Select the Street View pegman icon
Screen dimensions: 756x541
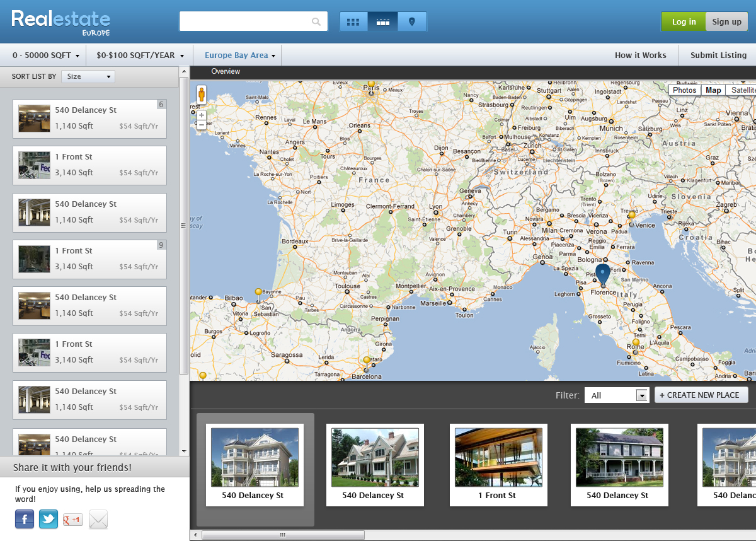[202, 95]
